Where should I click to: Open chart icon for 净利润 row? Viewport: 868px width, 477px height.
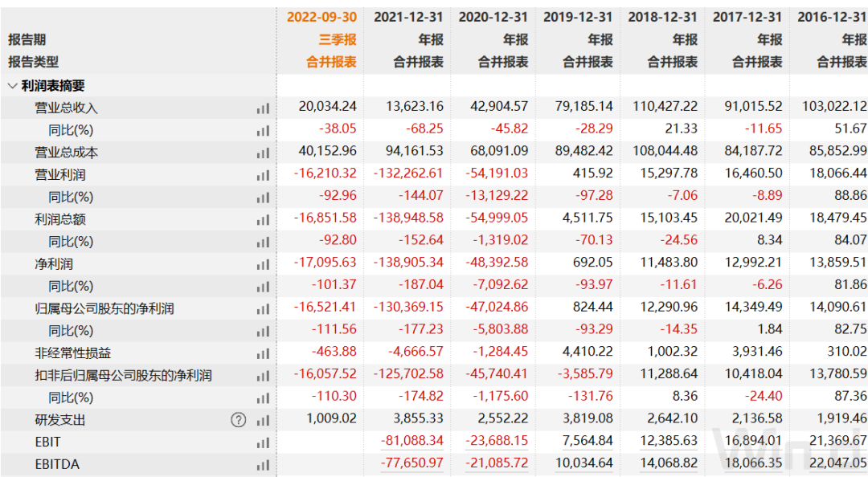[263, 264]
